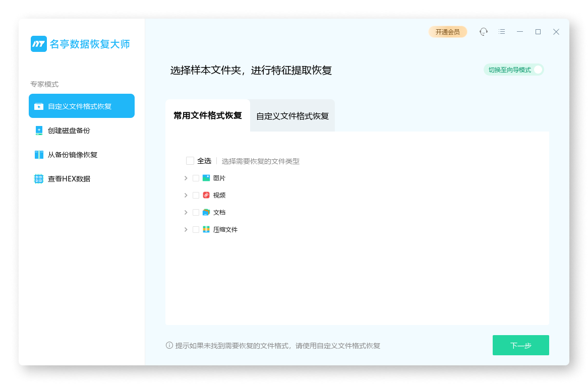Image resolution: width=588 pixels, height=384 pixels.
Task: Select the 视频 file type row
Action: point(220,195)
